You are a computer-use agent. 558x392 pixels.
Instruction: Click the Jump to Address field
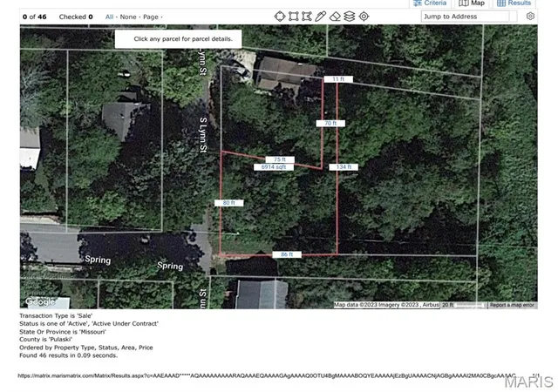[465, 17]
